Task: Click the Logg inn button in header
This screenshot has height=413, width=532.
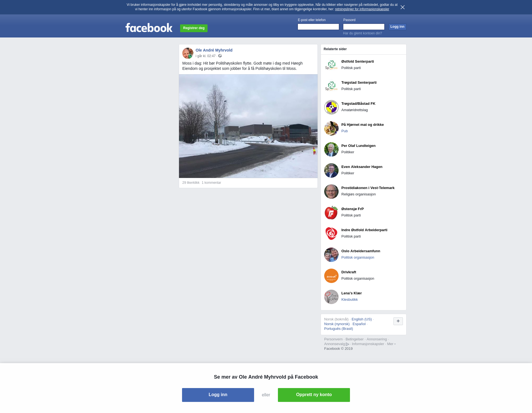Action: pos(397,27)
